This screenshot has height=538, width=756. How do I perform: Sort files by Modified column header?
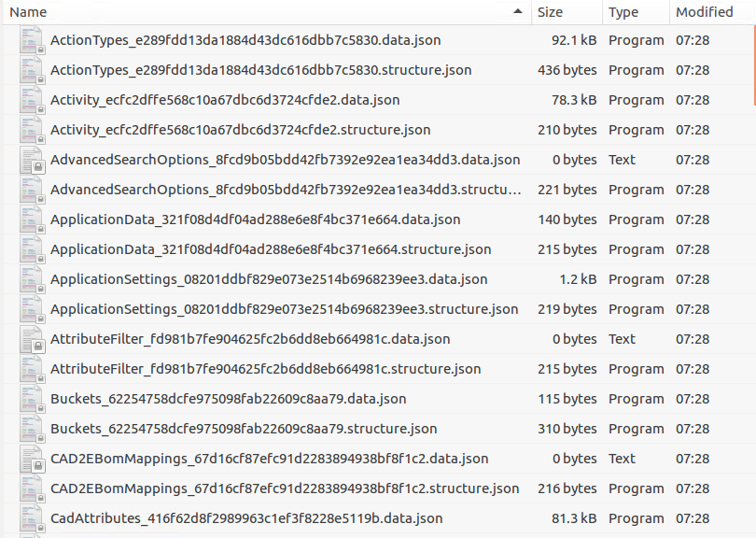[705, 12]
